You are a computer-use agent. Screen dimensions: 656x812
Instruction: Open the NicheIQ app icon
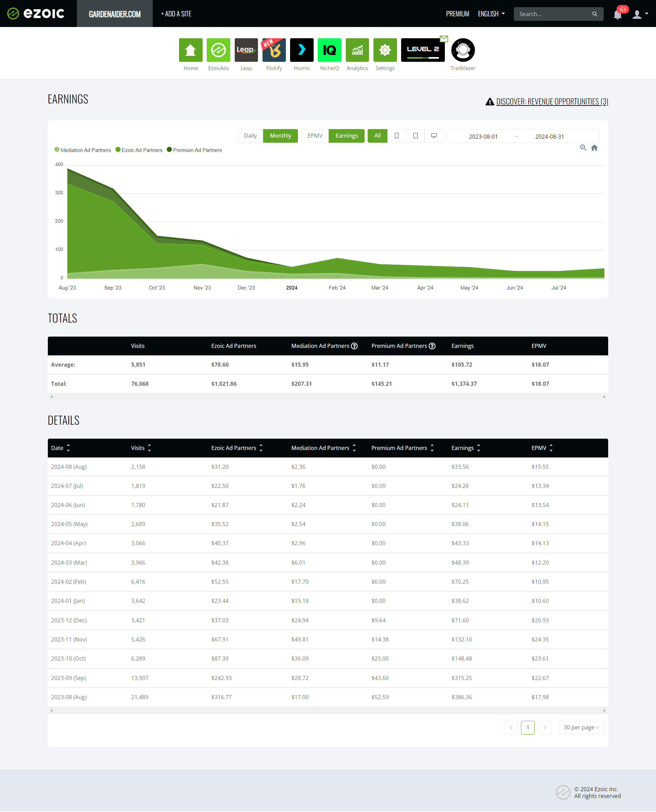click(329, 50)
